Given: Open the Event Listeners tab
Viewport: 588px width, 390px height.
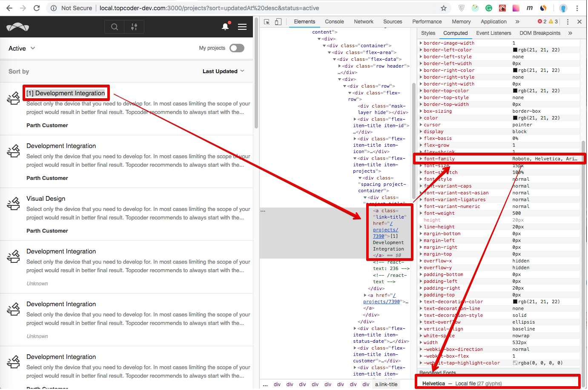Looking at the screenshot, I should 493,33.
